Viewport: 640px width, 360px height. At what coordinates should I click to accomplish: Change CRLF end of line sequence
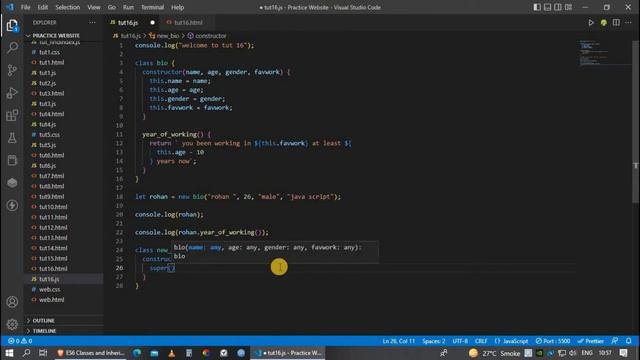(x=481, y=341)
